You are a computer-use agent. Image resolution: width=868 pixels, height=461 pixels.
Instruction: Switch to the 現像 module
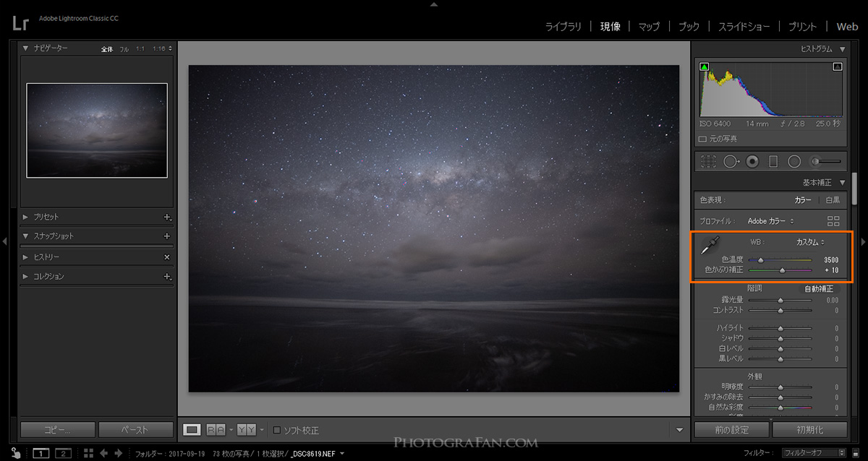(x=610, y=27)
